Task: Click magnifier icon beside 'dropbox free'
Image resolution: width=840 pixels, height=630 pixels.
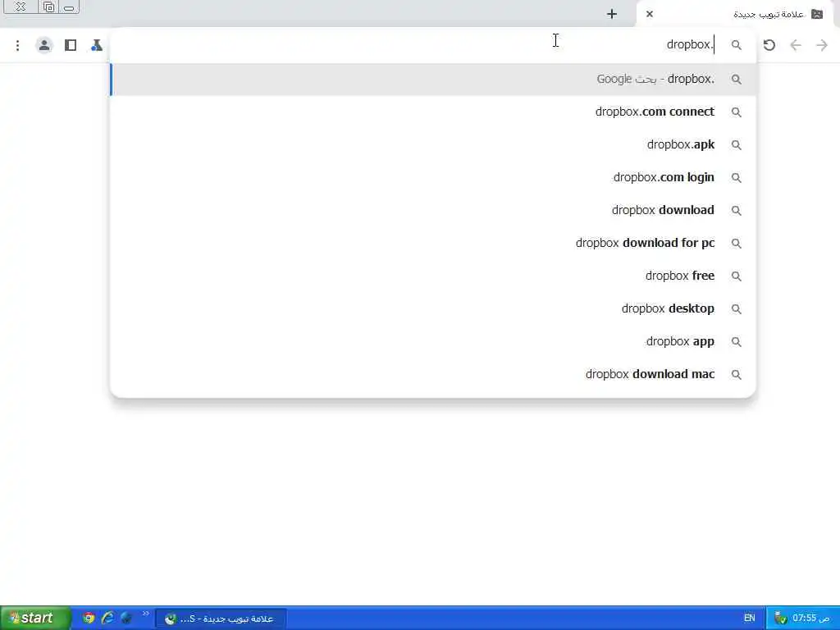Action: click(737, 276)
